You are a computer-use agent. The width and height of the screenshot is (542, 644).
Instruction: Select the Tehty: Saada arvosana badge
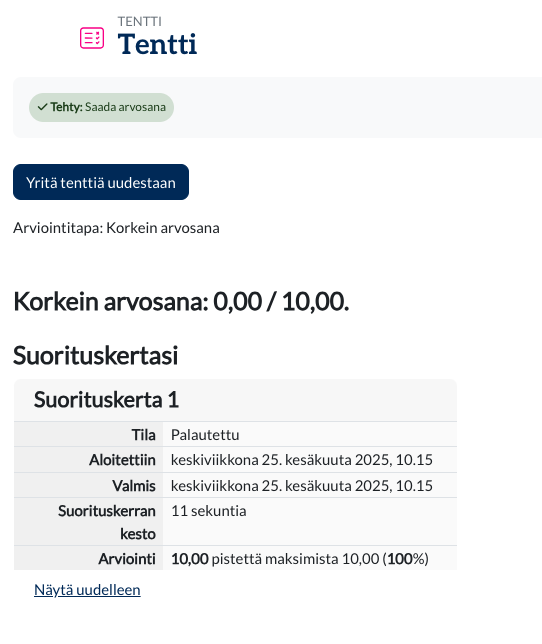pyautogui.click(x=101, y=107)
